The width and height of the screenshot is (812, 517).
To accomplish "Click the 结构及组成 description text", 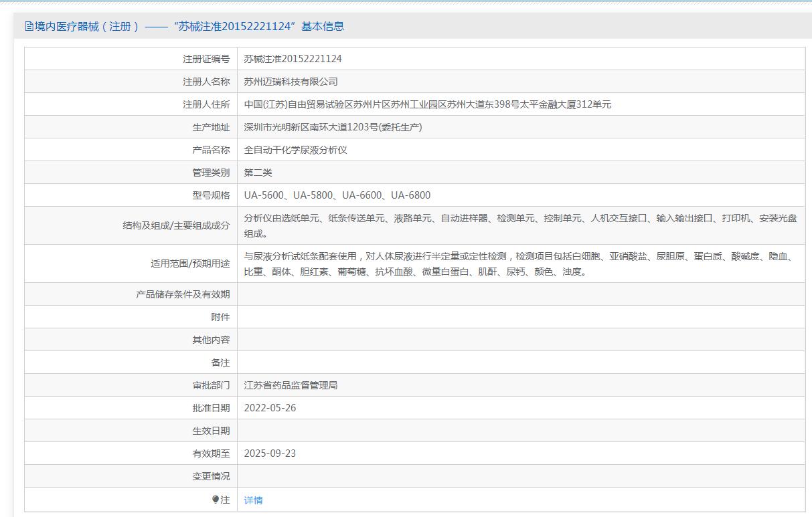I will coord(519,225).
